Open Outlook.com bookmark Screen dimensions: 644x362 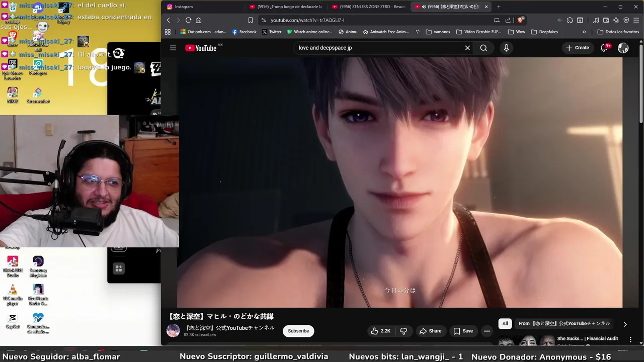pyautogui.click(x=202, y=32)
